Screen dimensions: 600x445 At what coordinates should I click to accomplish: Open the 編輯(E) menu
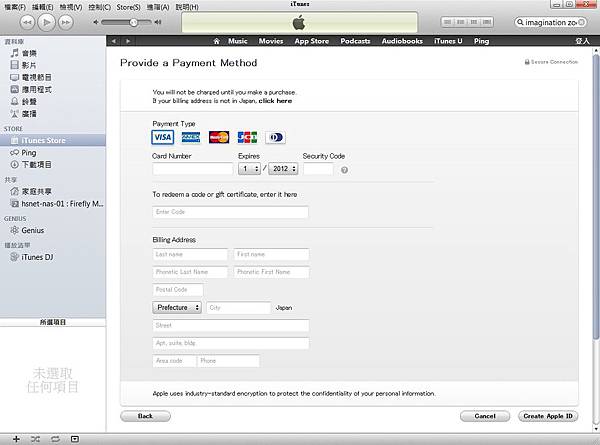pos(42,7)
